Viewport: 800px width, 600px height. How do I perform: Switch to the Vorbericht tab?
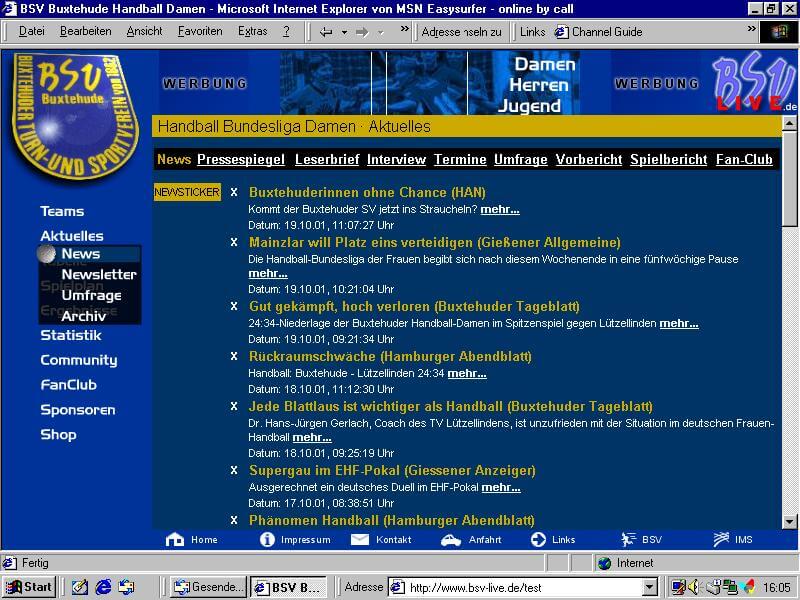[589, 160]
